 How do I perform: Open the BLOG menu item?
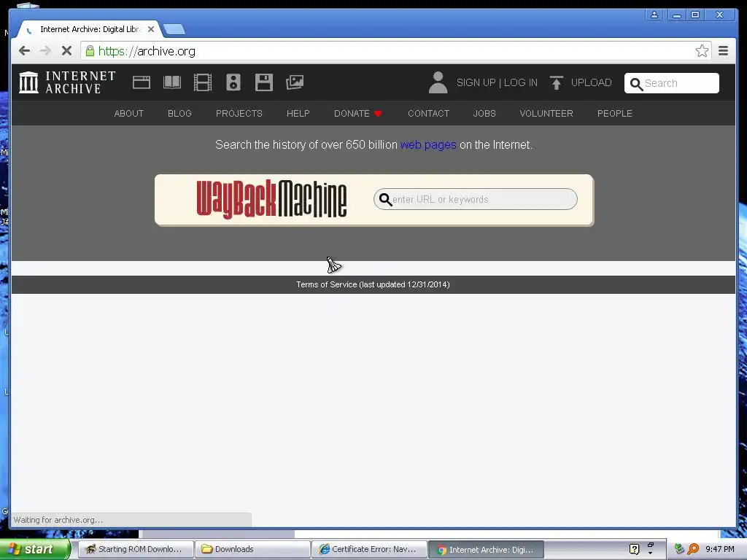(x=179, y=113)
